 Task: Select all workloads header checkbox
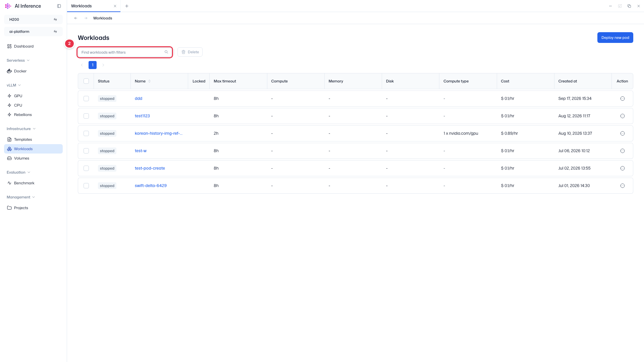86,81
